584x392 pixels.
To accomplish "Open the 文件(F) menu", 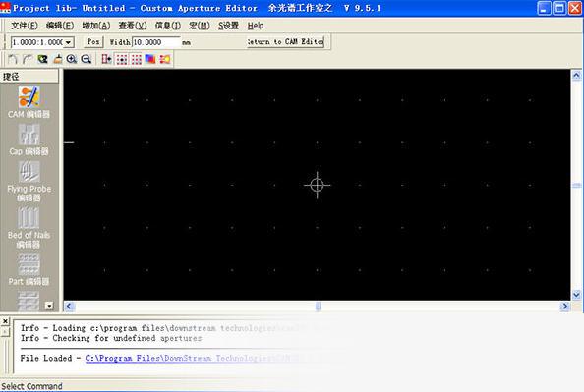I will coord(25,26).
